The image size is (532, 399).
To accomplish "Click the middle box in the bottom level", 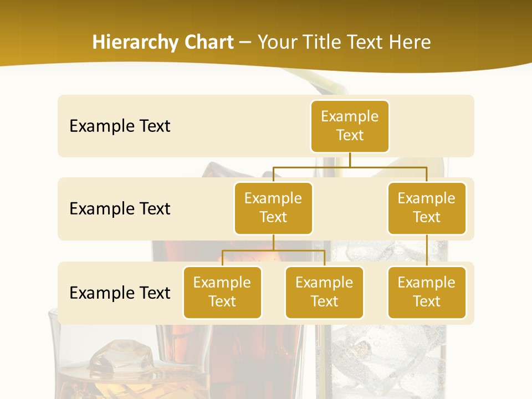I will click(324, 292).
